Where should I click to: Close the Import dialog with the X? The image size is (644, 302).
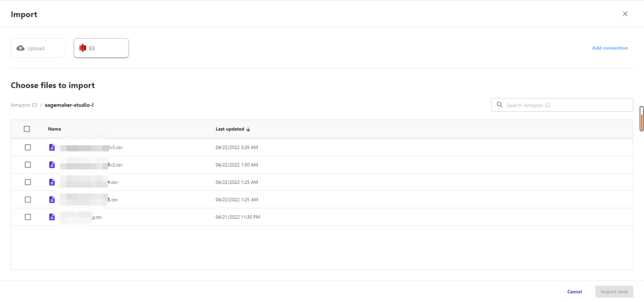(625, 14)
